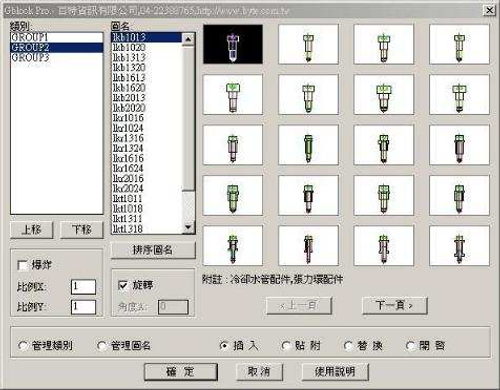The height and width of the screenshot is (390, 500).
Task: Click the 圖名 list scroll-up arrow
Action: [x=188, y=39]
